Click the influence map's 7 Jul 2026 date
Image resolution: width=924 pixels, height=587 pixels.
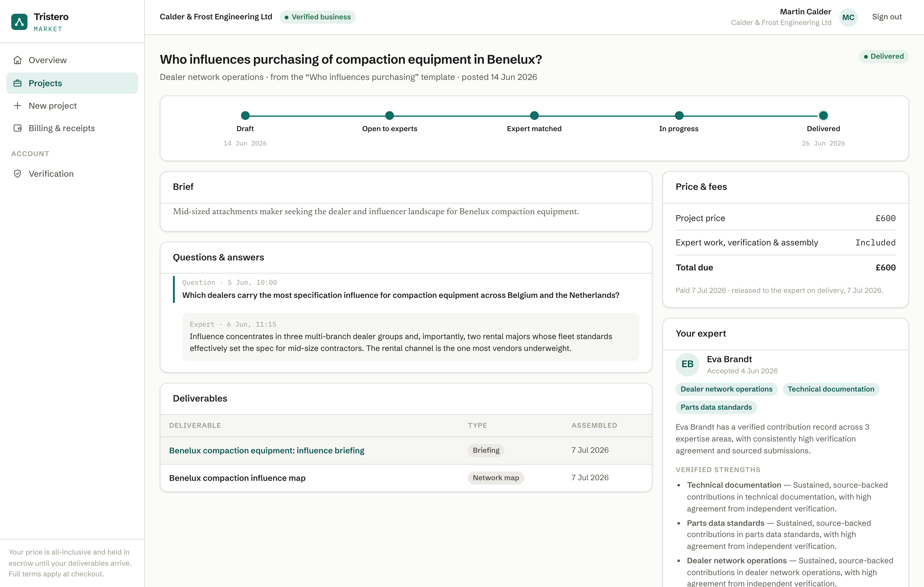[x=590, y=478]
